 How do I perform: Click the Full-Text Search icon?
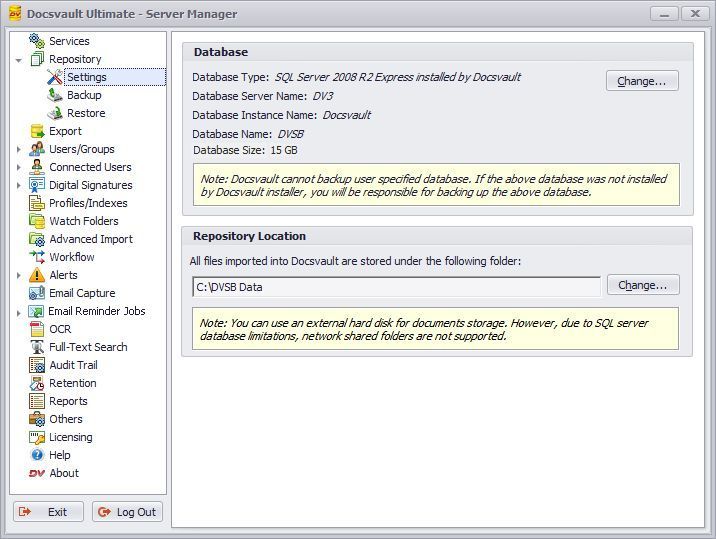(x=37, y=347)
